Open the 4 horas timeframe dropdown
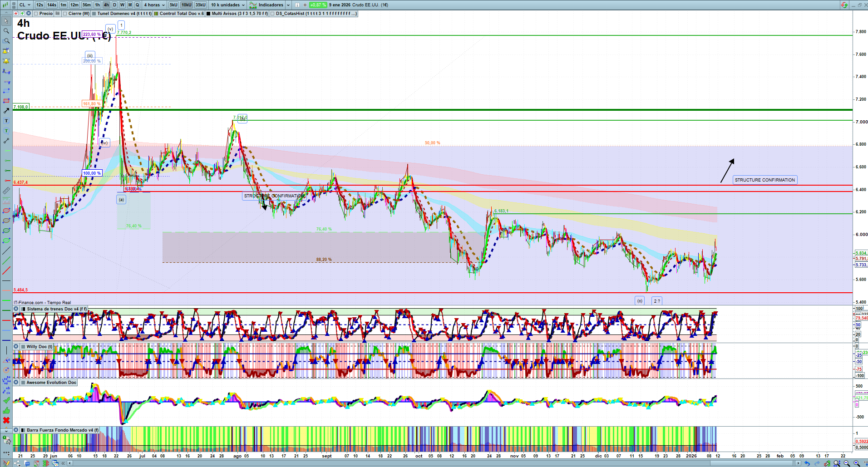 point(155,5)
